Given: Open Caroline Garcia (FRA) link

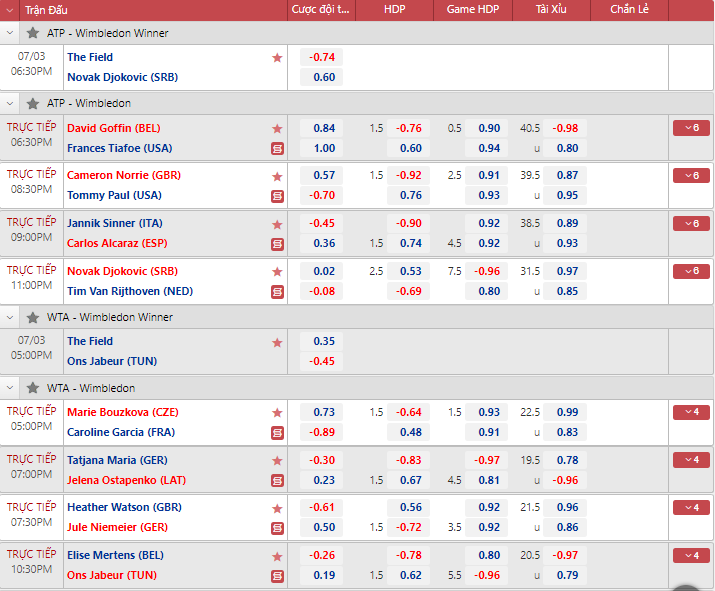Looking at the screenshot, I should (121, 432).
